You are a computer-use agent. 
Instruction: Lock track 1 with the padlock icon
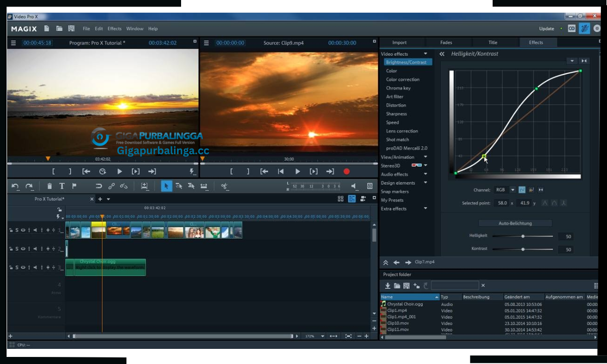tap(11, 231)
